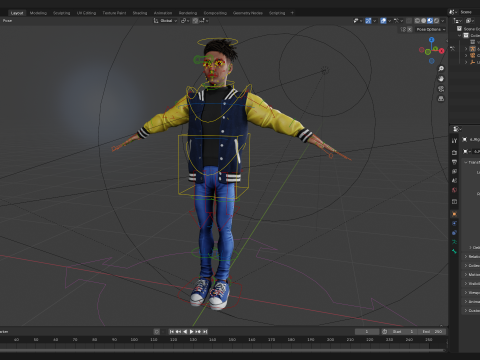Click the blue Z axis on navigation gizmo
This screenshot has width=480, height=360.
(432, 40)
